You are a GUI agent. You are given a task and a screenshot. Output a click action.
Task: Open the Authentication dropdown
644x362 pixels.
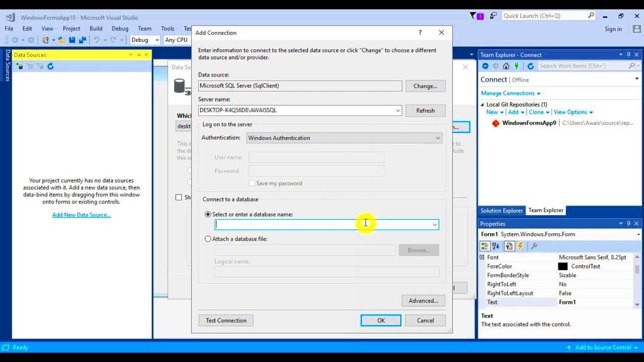(438, 138)
